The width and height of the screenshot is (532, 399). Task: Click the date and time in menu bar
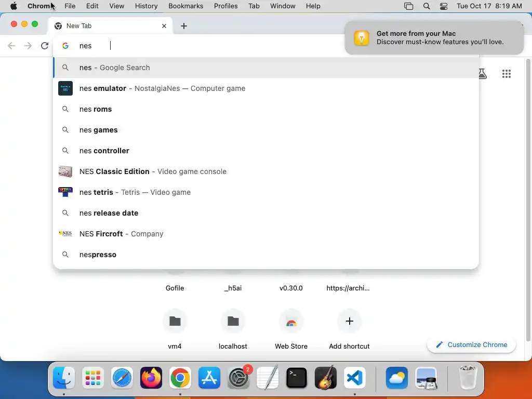point(489,6)
